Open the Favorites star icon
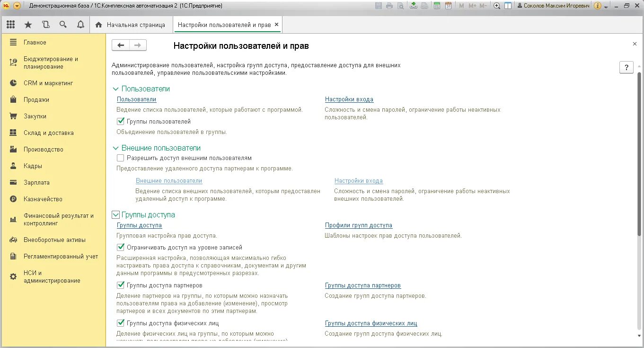Image resolution: width=644 pixels, height=348 pixels. 28,25
